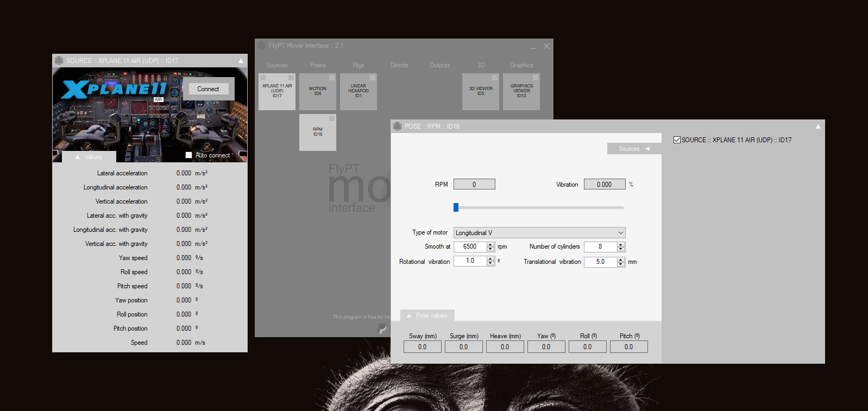868x411 pixels.
Task: Click the Poses column header
Action: click(x=318, y=65)
